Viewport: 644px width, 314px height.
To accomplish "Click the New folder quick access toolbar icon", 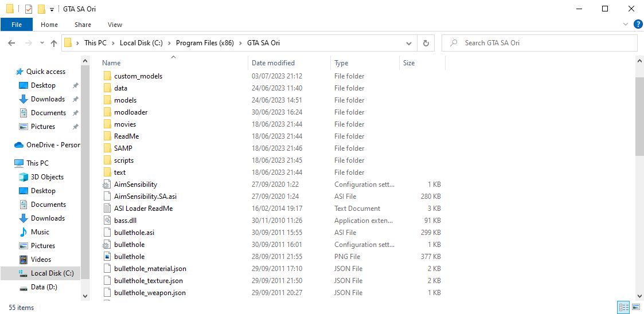I will point(41,9).
